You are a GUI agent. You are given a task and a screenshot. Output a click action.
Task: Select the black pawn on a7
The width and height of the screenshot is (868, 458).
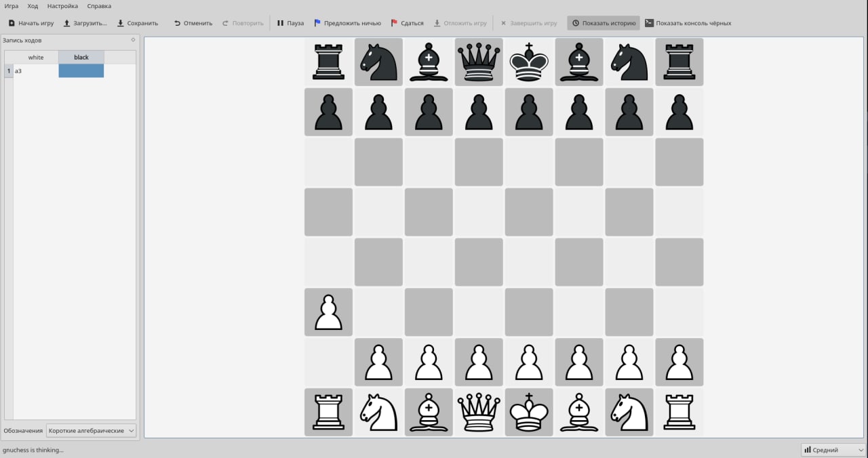pyautogui.click(x=328, y=112)
